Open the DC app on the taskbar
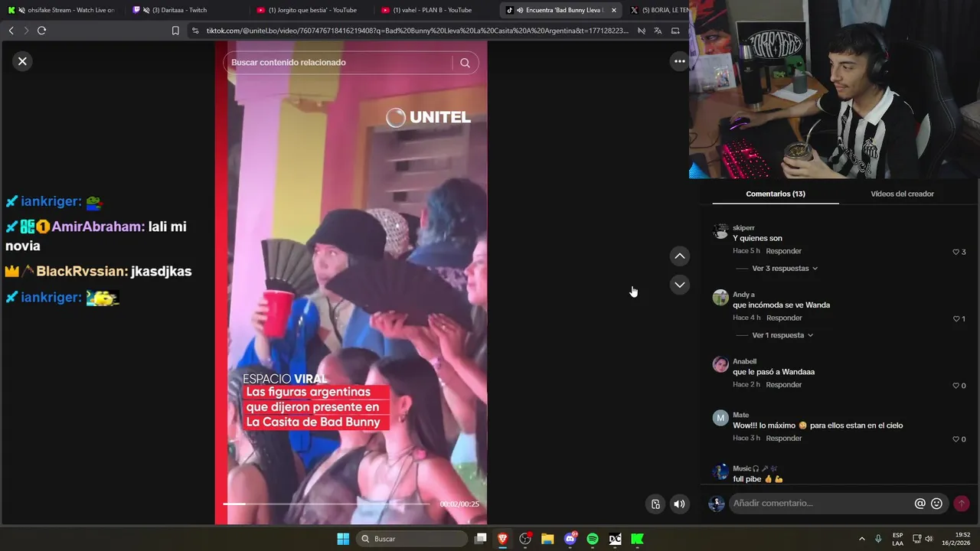 [615, 539]
